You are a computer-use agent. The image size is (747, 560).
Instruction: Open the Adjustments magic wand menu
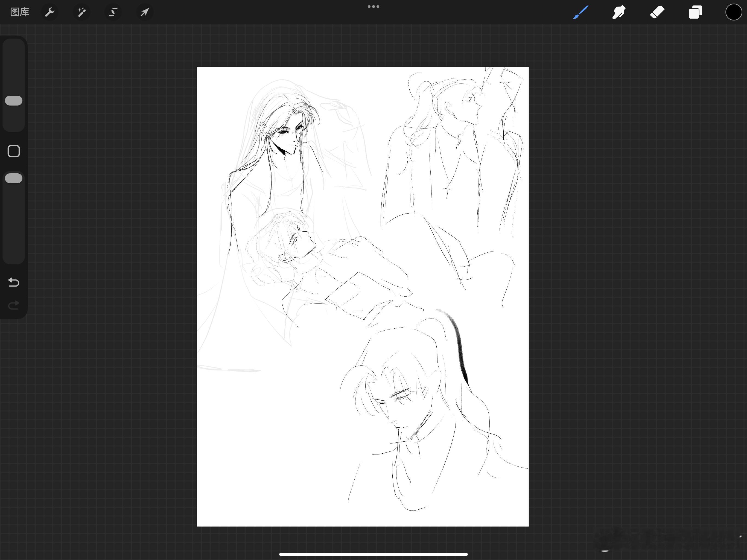[x=81, y=12]
